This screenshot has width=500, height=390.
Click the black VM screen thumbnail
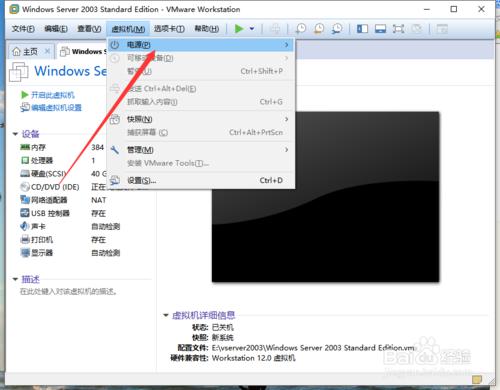coord(325,197)
